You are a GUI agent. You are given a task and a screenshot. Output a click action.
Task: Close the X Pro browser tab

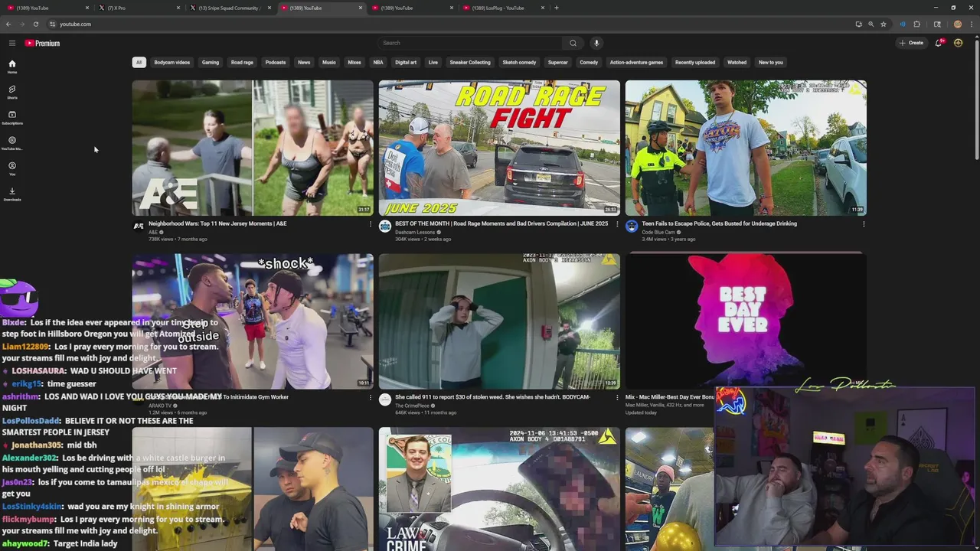tap(178, 8)
